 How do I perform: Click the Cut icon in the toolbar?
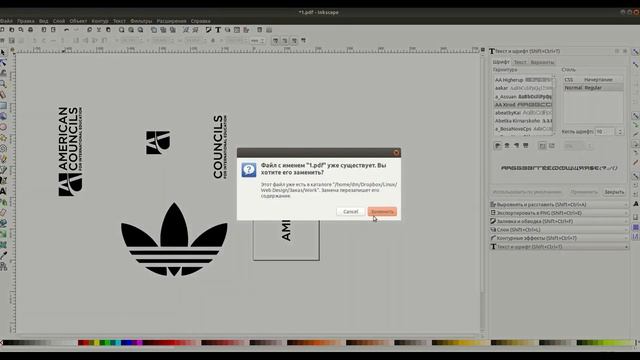98,30
